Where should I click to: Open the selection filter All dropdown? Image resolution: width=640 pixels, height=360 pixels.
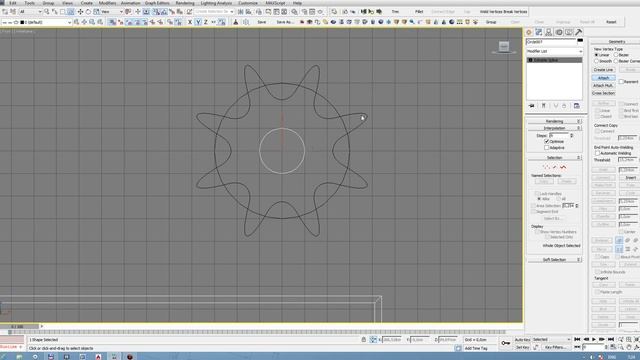point(31,12)
